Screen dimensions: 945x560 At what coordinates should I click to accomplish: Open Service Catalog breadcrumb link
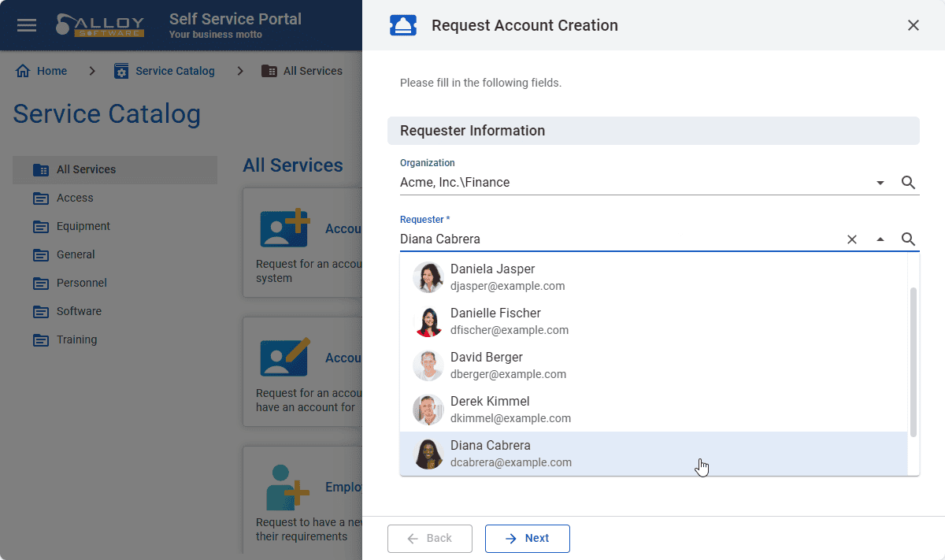[x=174, y=71]
